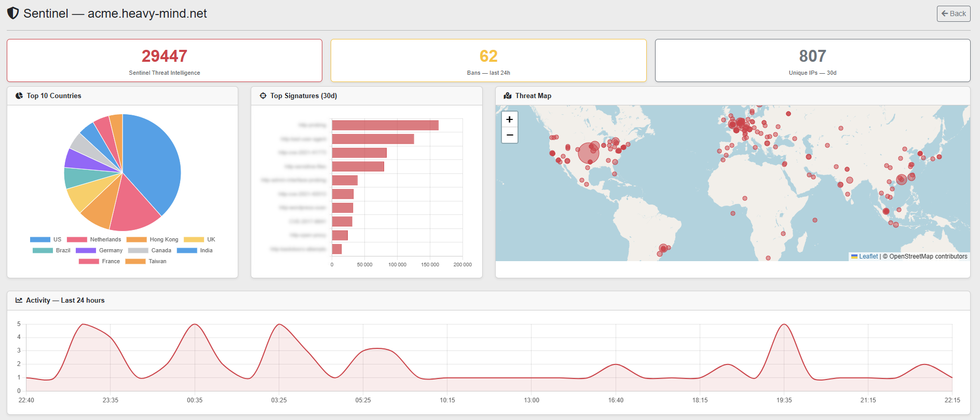
Task: Click the 100 000 bar chart axis label
Action: [x=398, y=265]
